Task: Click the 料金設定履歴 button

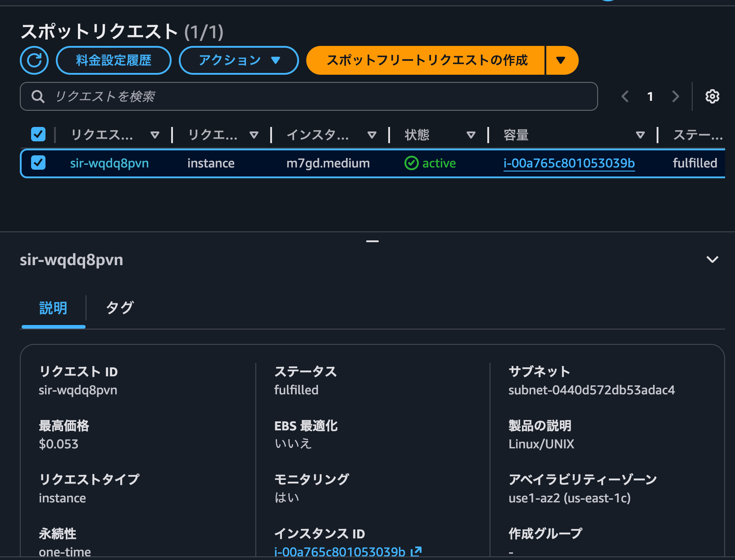Action: coord(113,60)
